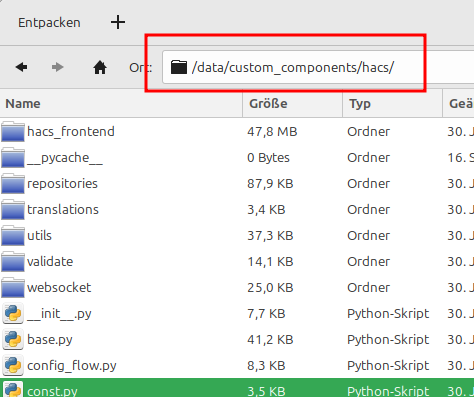474x397 pixels.
Task: Click the 14,1 KB size value
Action: 270,262
